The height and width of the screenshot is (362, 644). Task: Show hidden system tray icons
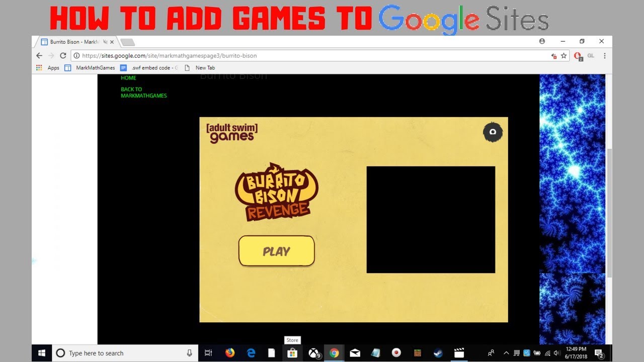[x=506, y=353]
